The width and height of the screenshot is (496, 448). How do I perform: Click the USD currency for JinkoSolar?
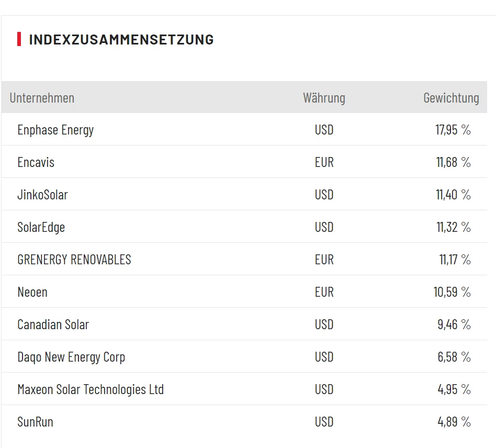tap(324, 195)
